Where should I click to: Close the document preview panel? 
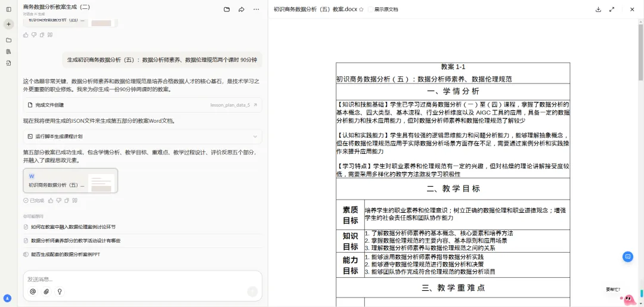[632, 10]
